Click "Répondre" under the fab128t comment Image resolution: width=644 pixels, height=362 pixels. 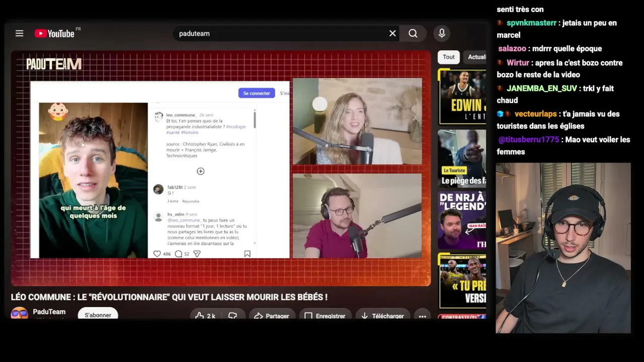pyautogui.click(x=191, y=201)
